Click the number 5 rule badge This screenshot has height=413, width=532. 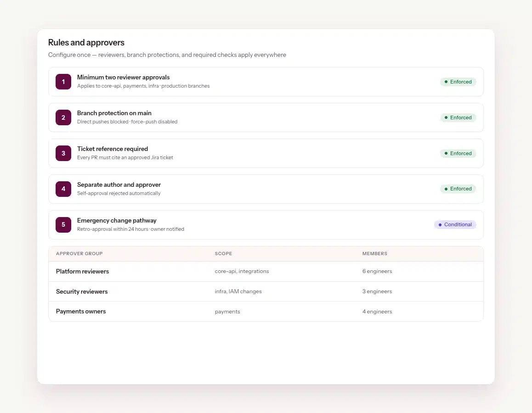(x=63, y=224)
